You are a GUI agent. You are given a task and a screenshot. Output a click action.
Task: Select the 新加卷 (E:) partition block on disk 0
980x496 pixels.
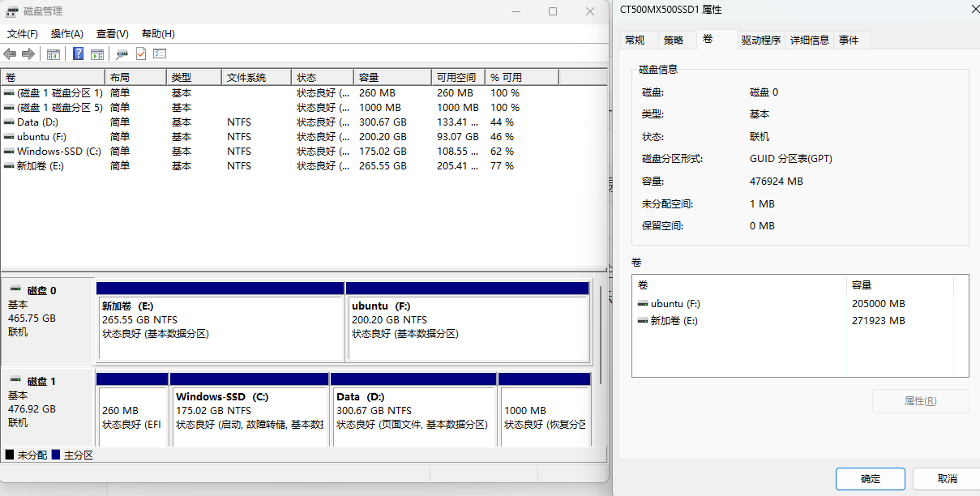tap(220, 322)
